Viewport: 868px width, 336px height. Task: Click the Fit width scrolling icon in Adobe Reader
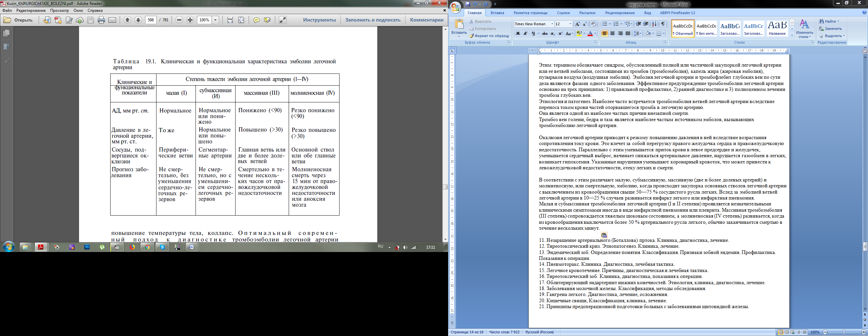(x=230, y=20)
